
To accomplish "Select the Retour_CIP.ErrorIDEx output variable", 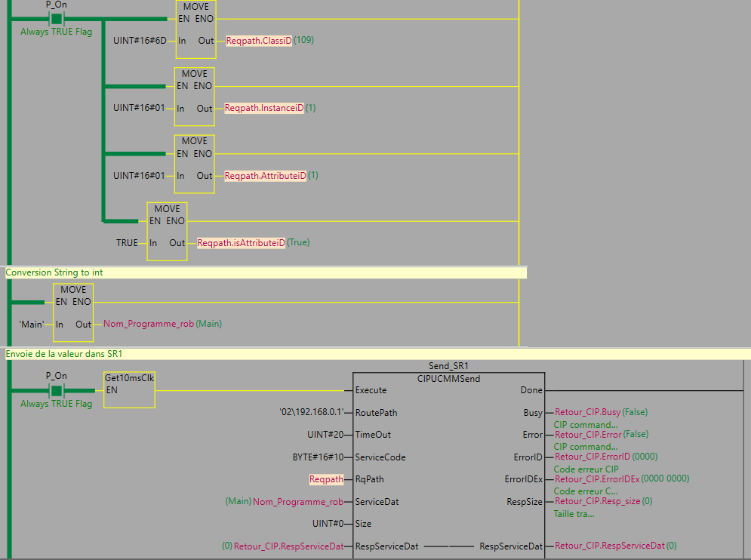I will (x=597, y=479).
